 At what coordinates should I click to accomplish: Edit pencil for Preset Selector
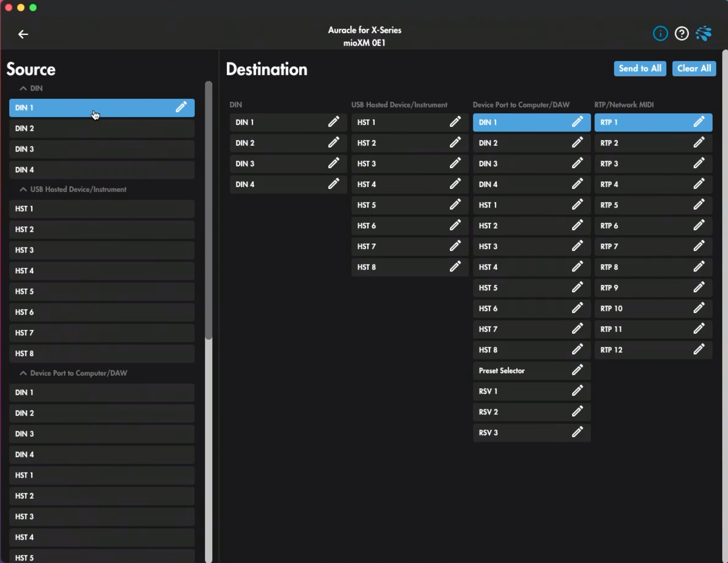point(577,370)
